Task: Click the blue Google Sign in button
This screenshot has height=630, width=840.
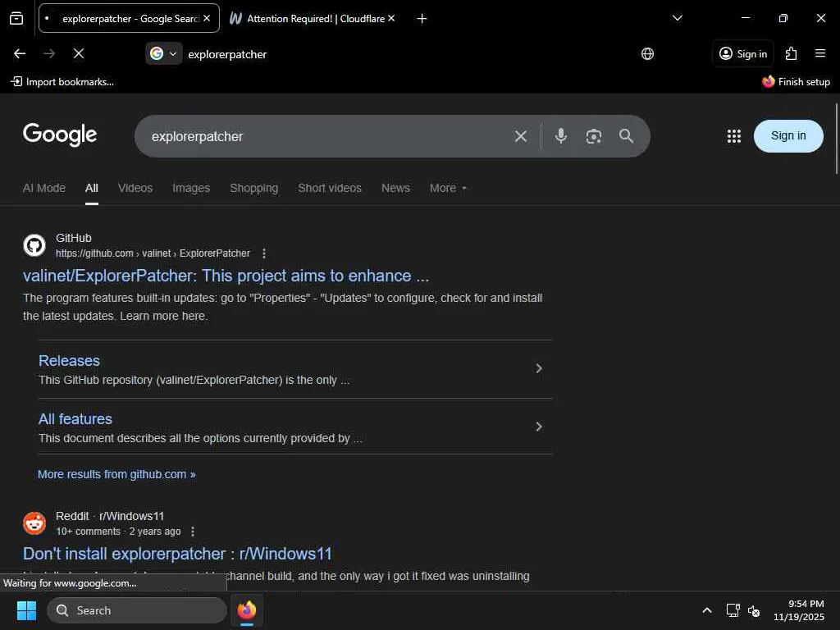Action: point(788,136)
